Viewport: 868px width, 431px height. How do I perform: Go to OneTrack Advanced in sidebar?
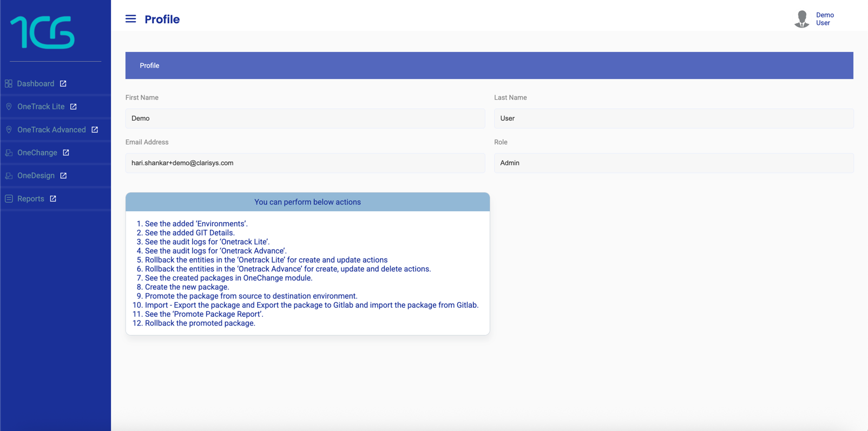(51, 130)
